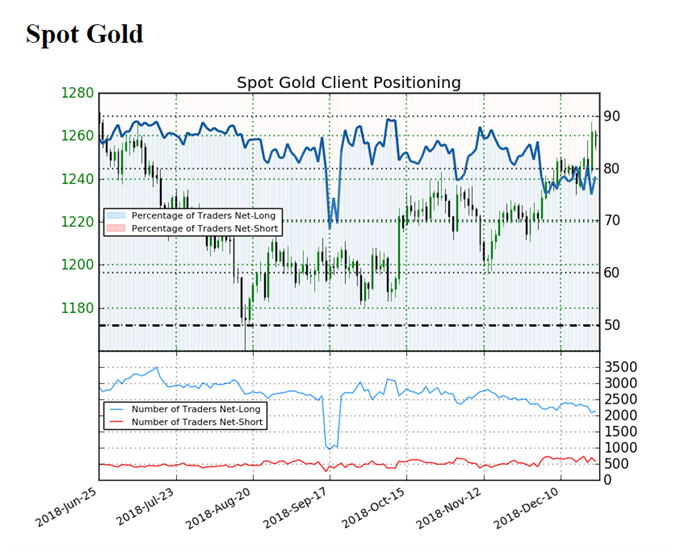Click the 1220 price axis label
Screen dimensions: 680x550
coord(77,222)
